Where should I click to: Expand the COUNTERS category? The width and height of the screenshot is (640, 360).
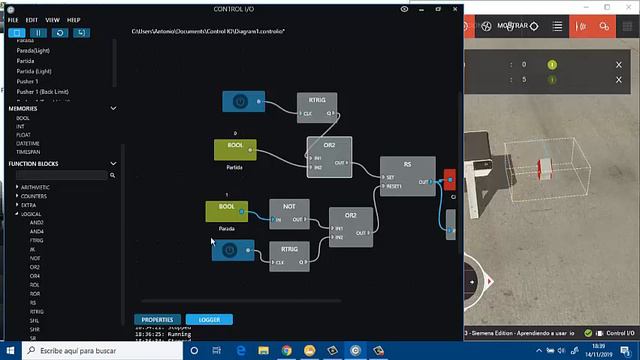click(17, 196)
